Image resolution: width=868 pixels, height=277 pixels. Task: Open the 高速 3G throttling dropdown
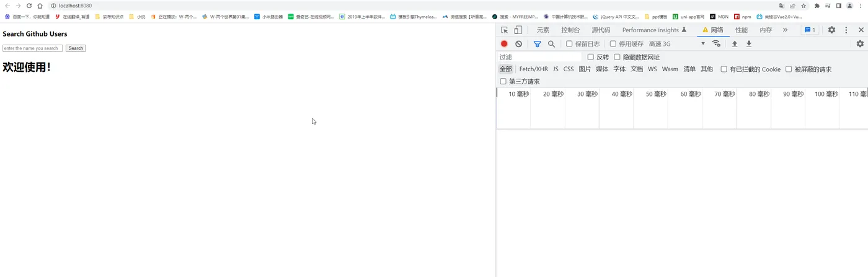pos(677,44)
